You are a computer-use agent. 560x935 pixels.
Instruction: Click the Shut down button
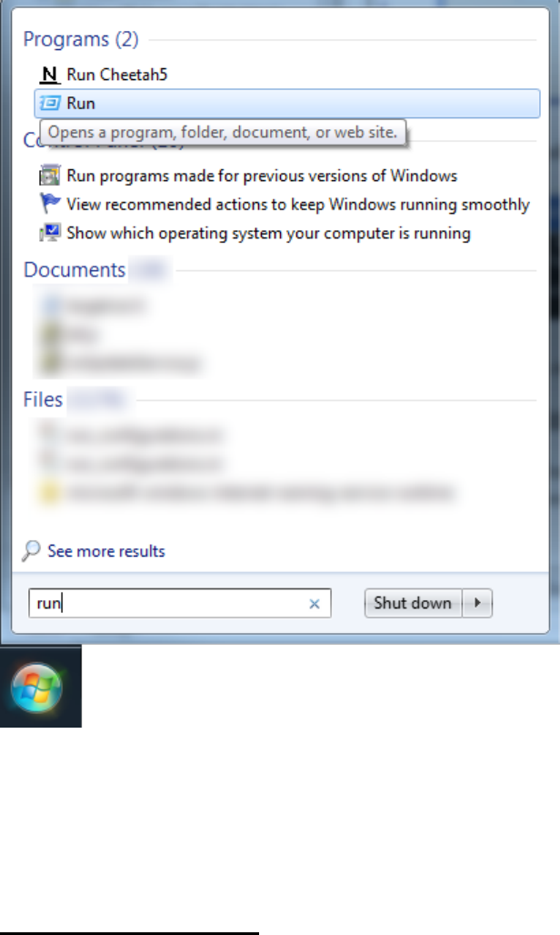click(x=412, y=603)
